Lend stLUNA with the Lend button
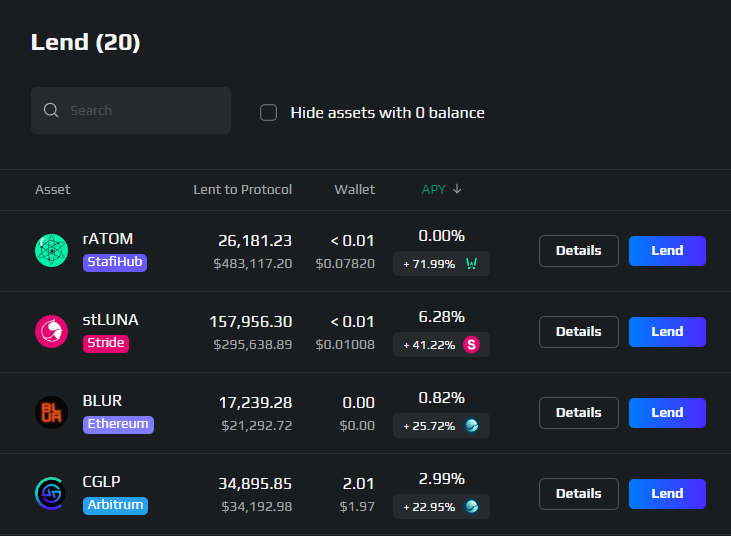 [x=667, y=331]
